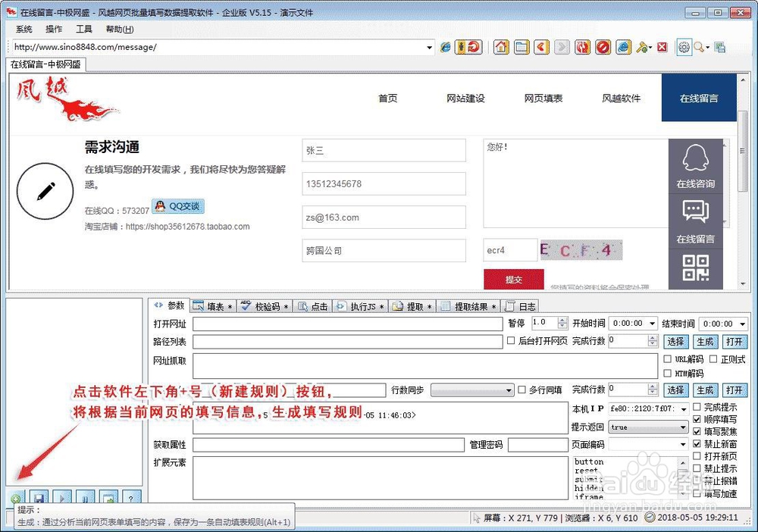Click the export icon in bottom-left toolbar
This screenshot has width=758, height=532.
[x=108, y=498]
